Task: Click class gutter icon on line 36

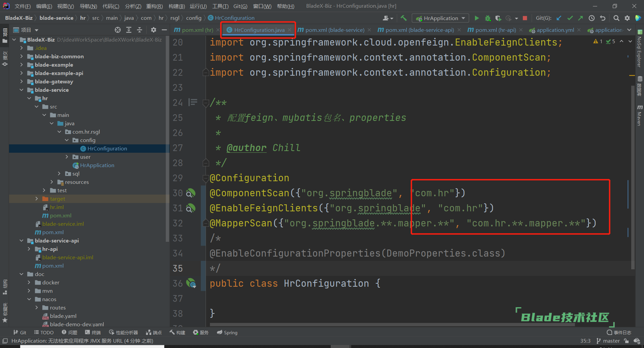Action: coord(191,283)
